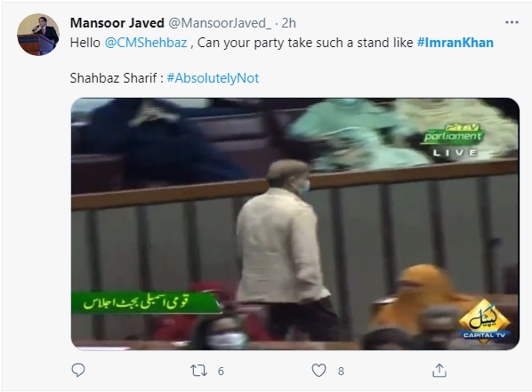The height and width of the screenshot is (392, 532).
Task: Click the retweet count number 6
Action: (221, 372)
